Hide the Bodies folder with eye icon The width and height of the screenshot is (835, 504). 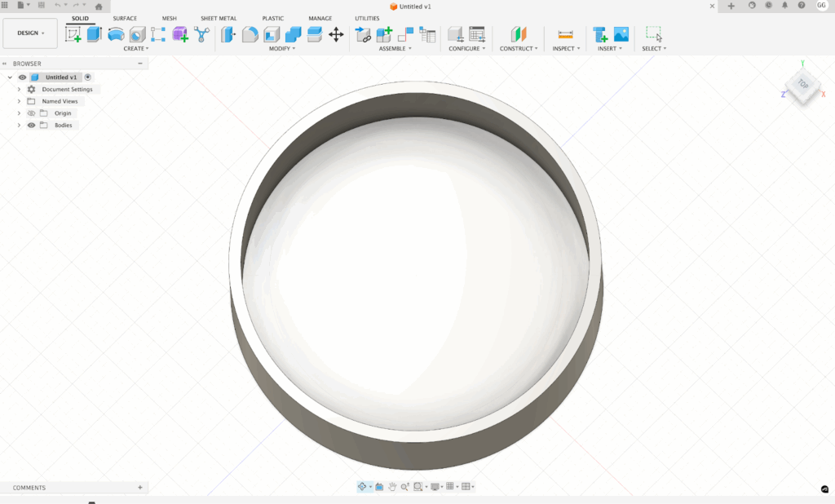pyautogui.click(x=31, y=126)
